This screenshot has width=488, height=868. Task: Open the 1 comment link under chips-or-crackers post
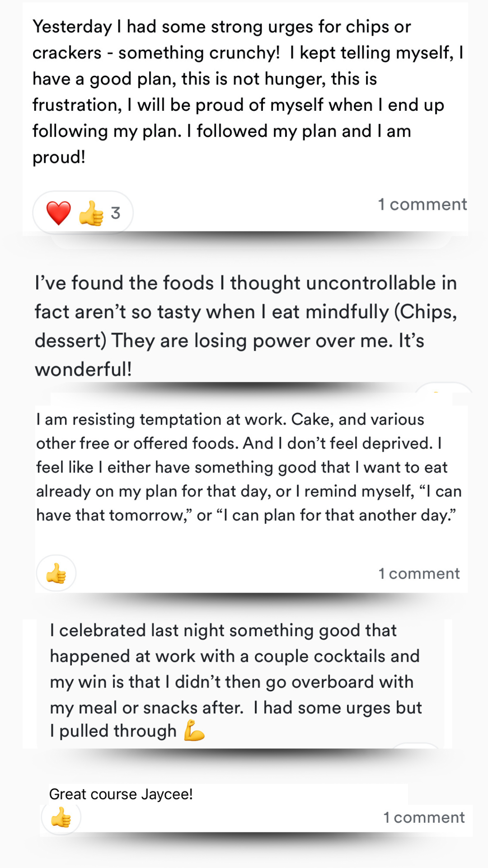(422, 204)
